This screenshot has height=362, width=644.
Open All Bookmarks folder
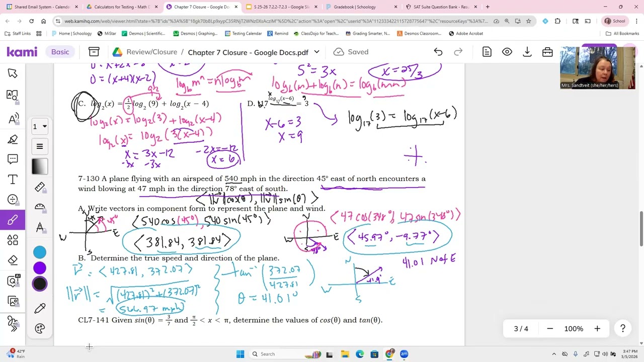point(622,33)
